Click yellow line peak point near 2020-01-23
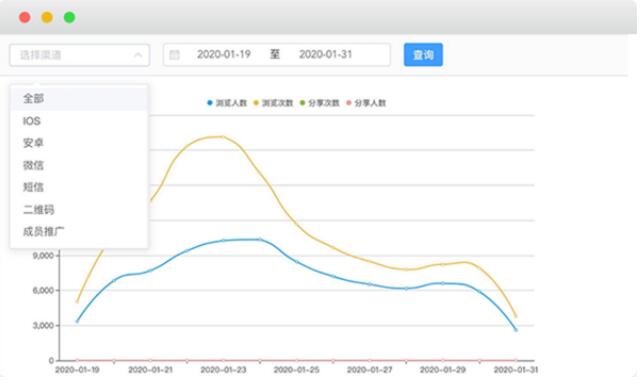Screen dimensions: 643x384 coord(223,137)
